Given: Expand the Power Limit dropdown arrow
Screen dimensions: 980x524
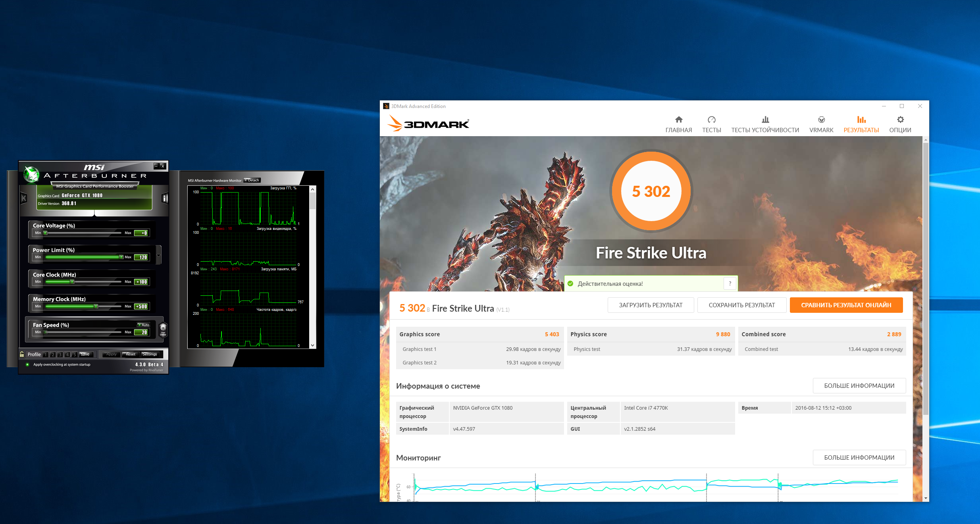Looking at the screenshot, I should (159, 255).
